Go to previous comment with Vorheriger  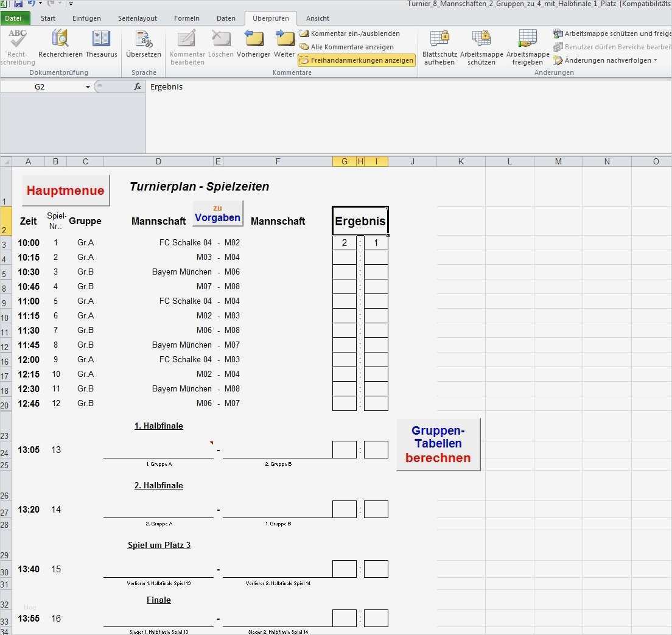coord(253,44)
